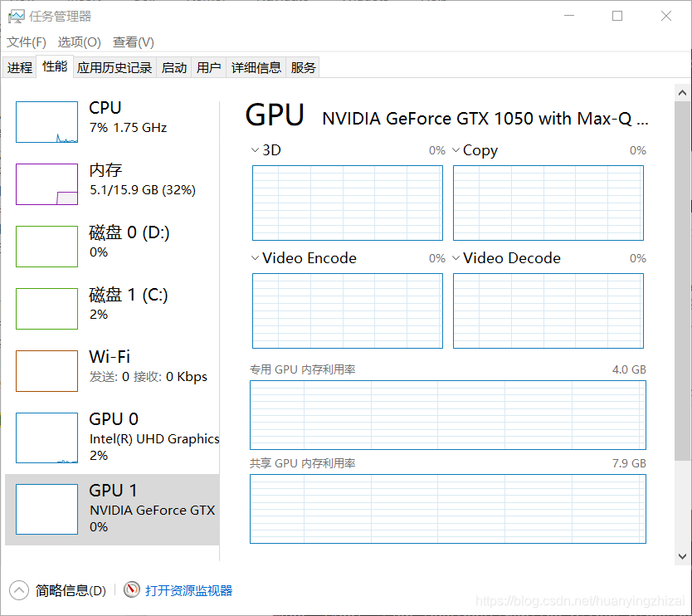Screen dimensions: 692x616
Task: Close the Task Manager window
Action: click(x=666, y=16)
